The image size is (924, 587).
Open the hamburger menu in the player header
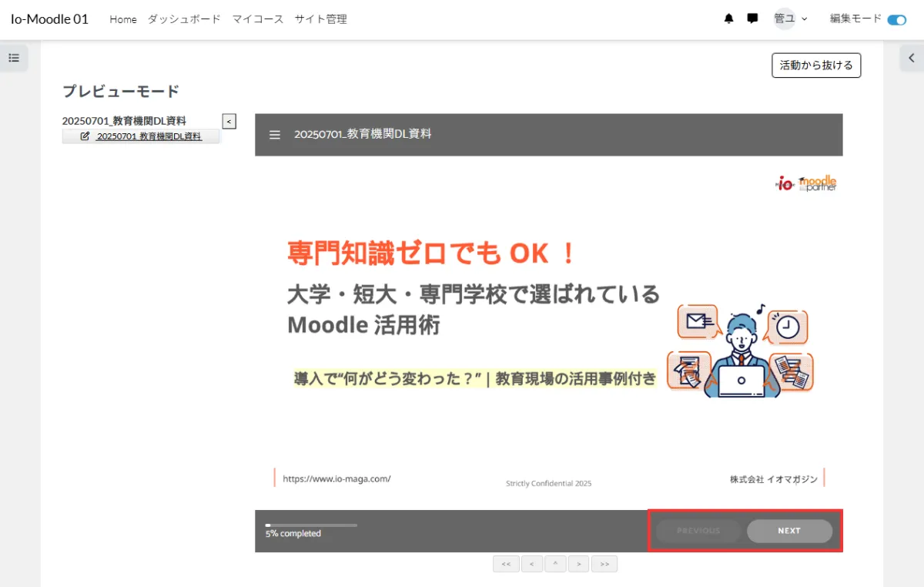[275, 135]
